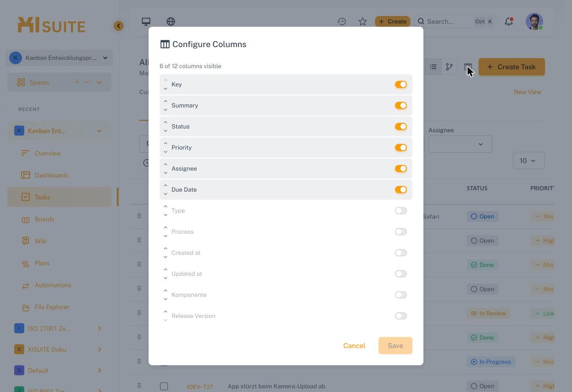The image size is (572, 392).
Task: Move the Status column up
Action: (166, 123)
